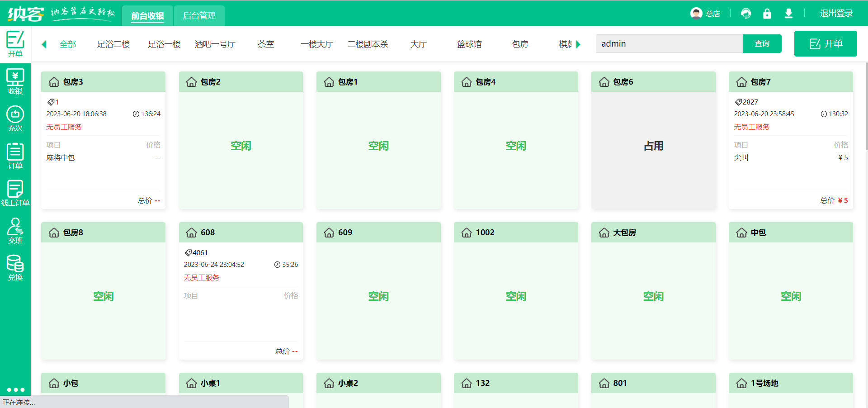Select the 足浴二楼 category tab
868x408 pixels.
113,44
